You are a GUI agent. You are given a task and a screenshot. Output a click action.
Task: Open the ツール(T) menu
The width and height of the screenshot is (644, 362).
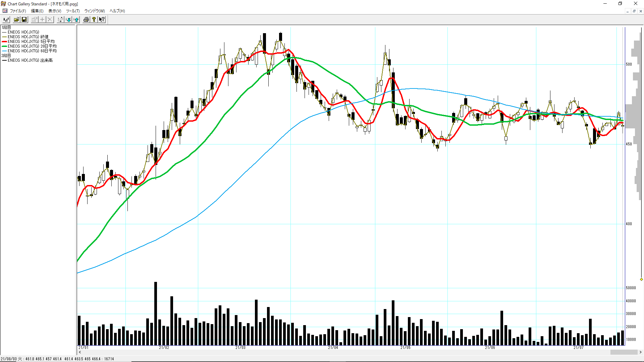73,11
